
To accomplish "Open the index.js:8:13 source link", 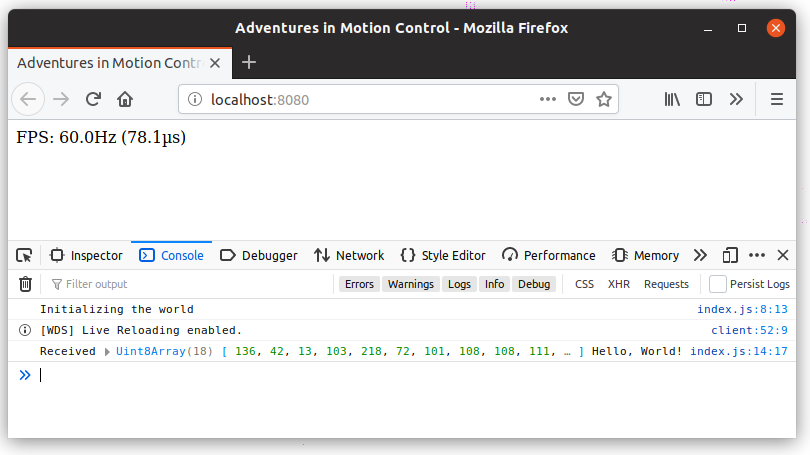I will (x=742, y=309).
